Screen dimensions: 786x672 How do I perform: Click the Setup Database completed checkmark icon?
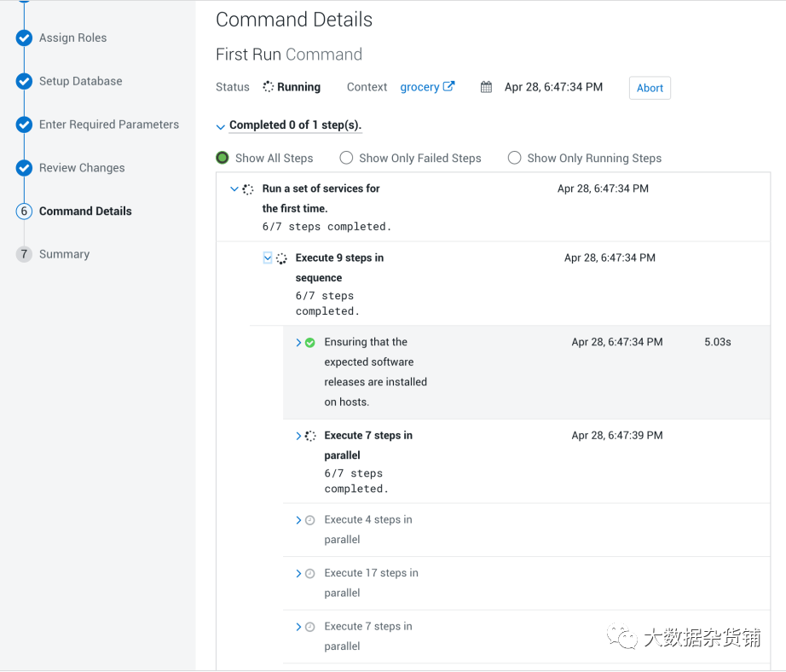(24, 82)
